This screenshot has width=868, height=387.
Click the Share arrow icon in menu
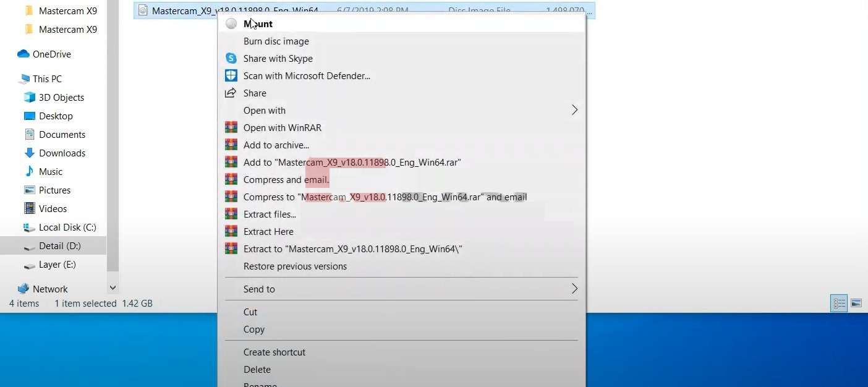tap(231, 93)
